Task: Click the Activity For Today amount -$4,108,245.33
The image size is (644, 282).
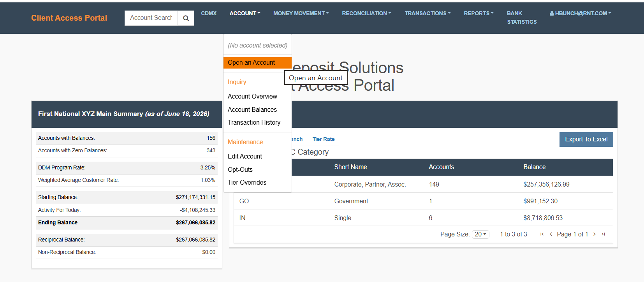Action: click(x=197, y=210)
